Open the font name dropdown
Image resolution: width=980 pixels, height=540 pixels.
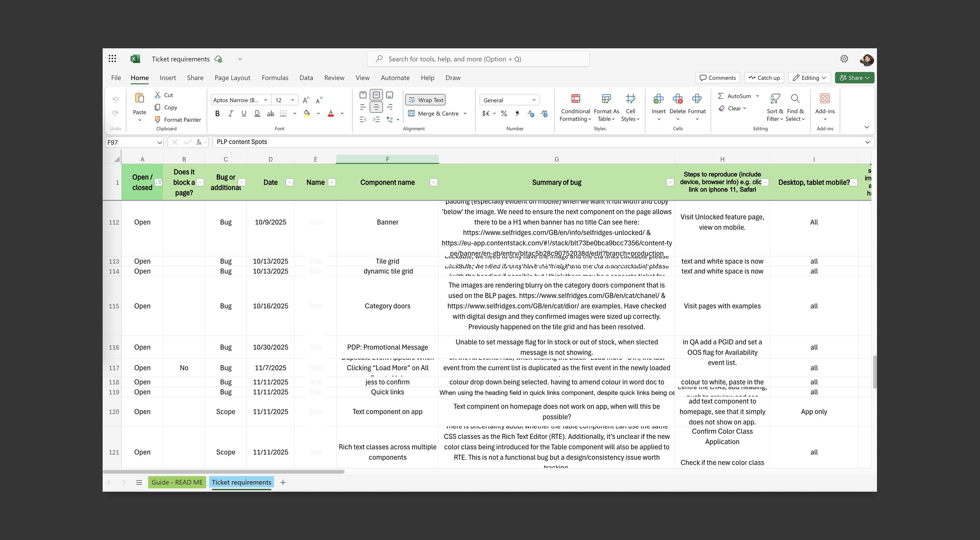pyautogui.click(x=265, y=100)
